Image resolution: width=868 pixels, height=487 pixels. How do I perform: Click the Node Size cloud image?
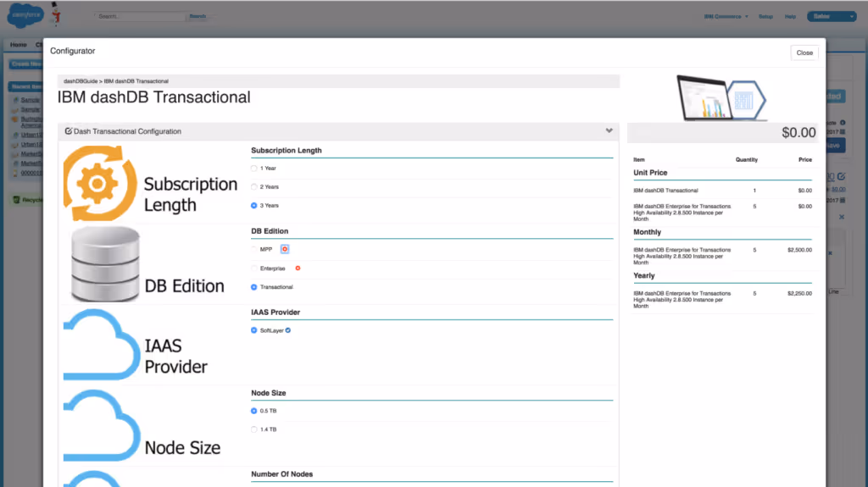click(x=102, y=425)
